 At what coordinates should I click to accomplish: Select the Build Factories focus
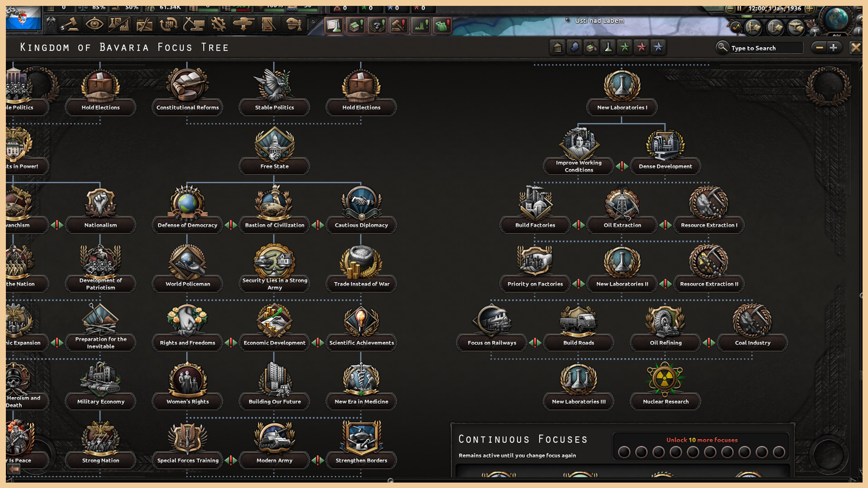coord(535,210)
